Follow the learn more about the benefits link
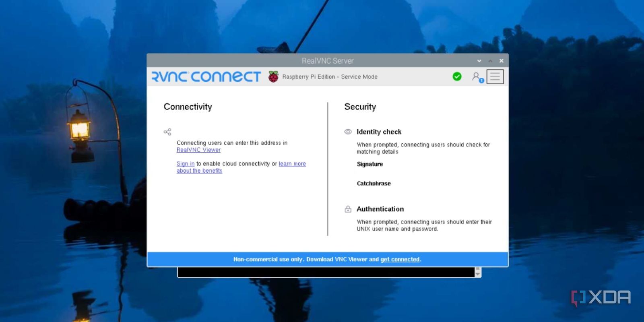The height and width of the screenshot is (322, 644). point(292,164)
